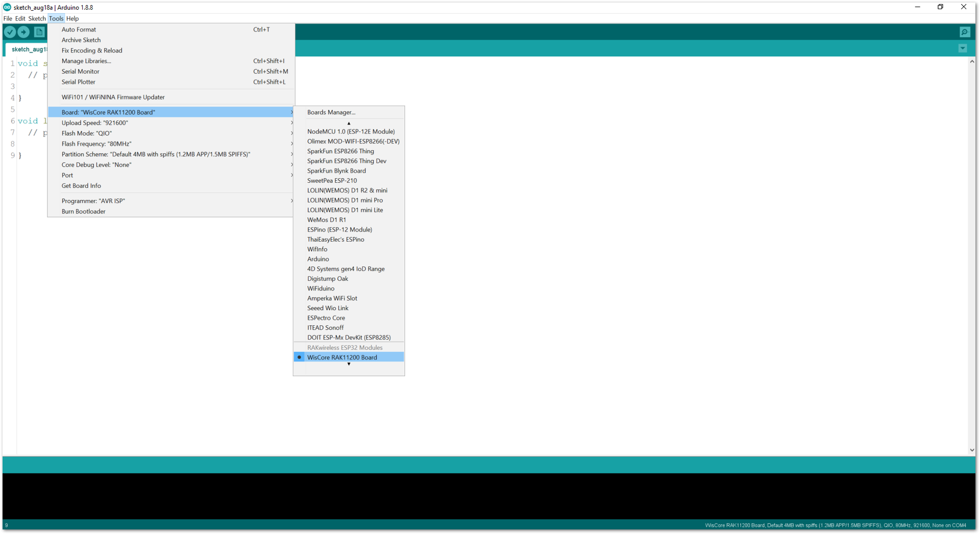
Task: Expand the Port submenu
Action: 171,175
